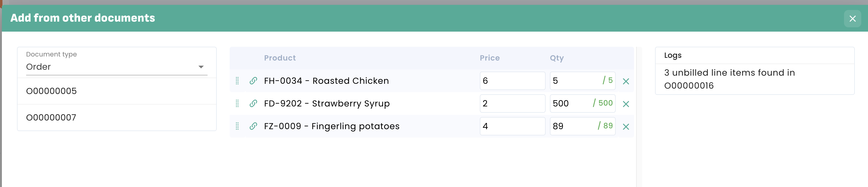
Task: Grab drag handle of Roasted Chicken row
Action: coord(237,81)
